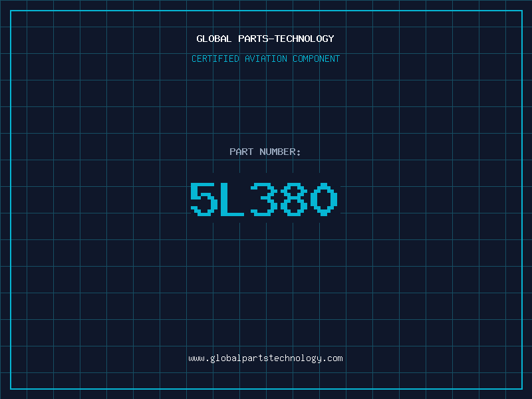Click the digit 3 in part number
This screenshot has width=532, height=399.
pos(264,199)
